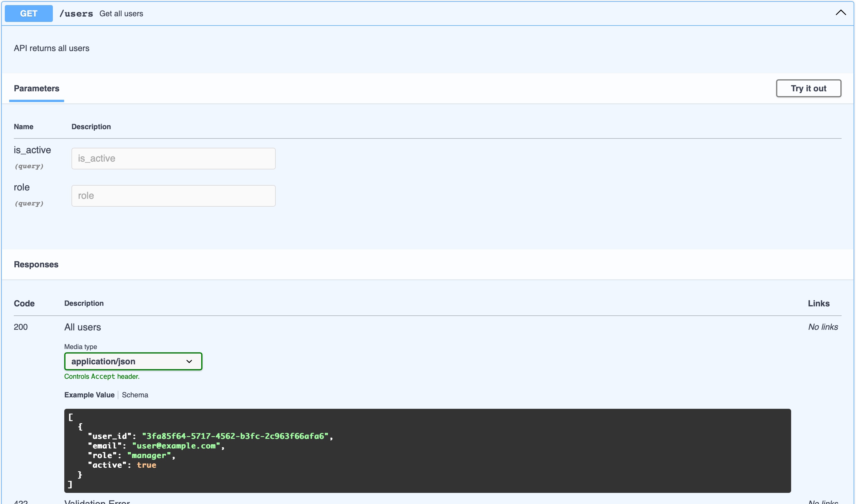
Task: Click the Description header in parameters table
Action: tap(91, 127)
